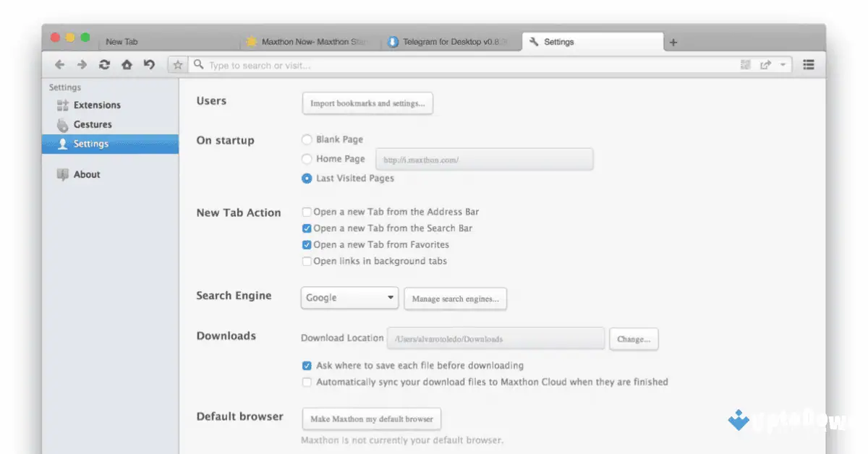Select the Blank Page startup option
Image resolution: width=868 pixels, height=454 pixels.
(x=307, y=140)
